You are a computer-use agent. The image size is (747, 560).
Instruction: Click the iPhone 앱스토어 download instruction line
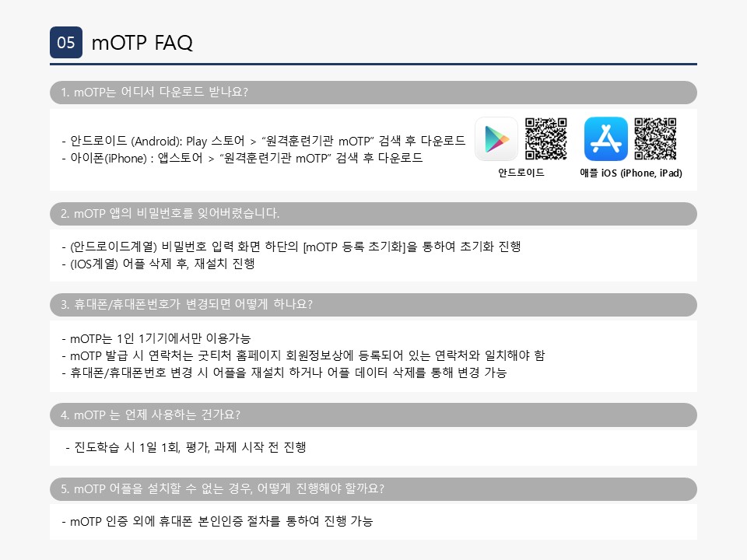[x=242, y=158]
